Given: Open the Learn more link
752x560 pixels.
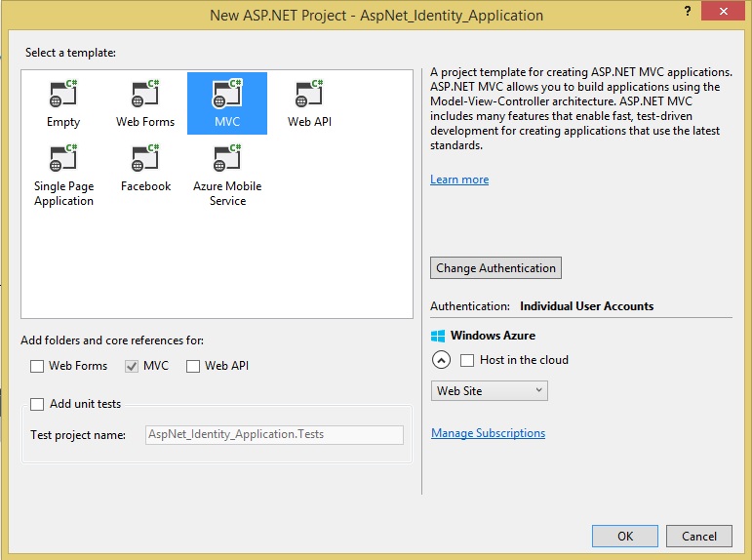Looking at the screenshot, I should tap(459, 180).
